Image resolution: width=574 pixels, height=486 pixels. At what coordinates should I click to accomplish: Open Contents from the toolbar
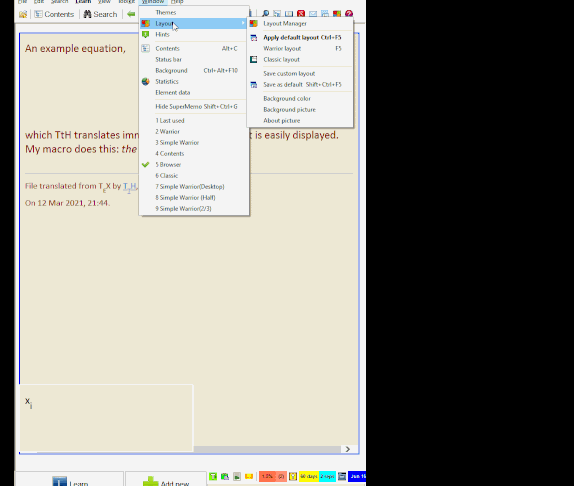54,14
